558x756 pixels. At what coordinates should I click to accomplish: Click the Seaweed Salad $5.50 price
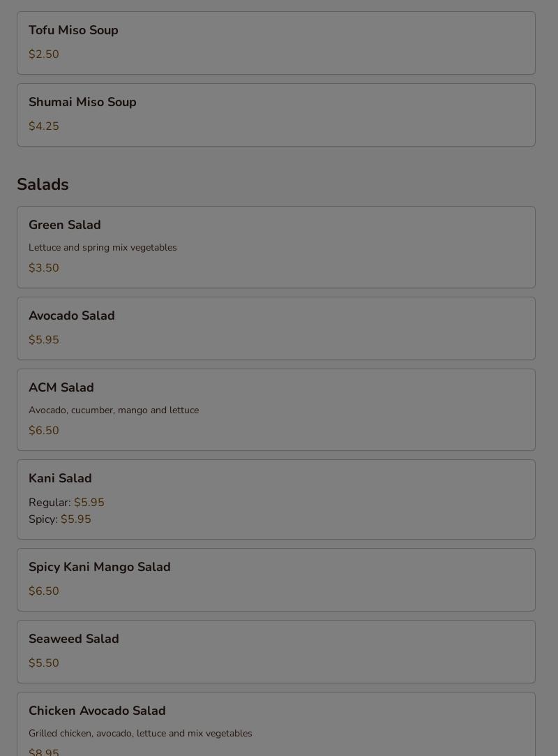pyautogui.click(x=44, y=663)
